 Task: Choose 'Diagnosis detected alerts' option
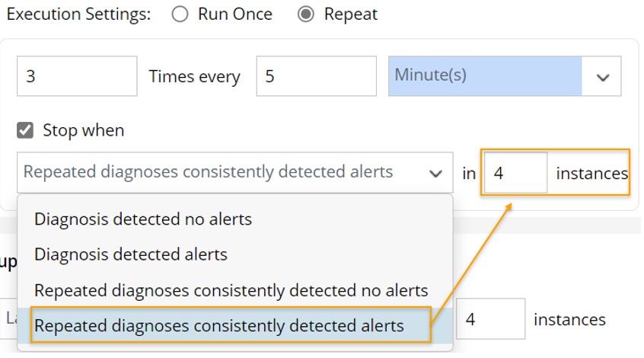click(x=131, y=254)
